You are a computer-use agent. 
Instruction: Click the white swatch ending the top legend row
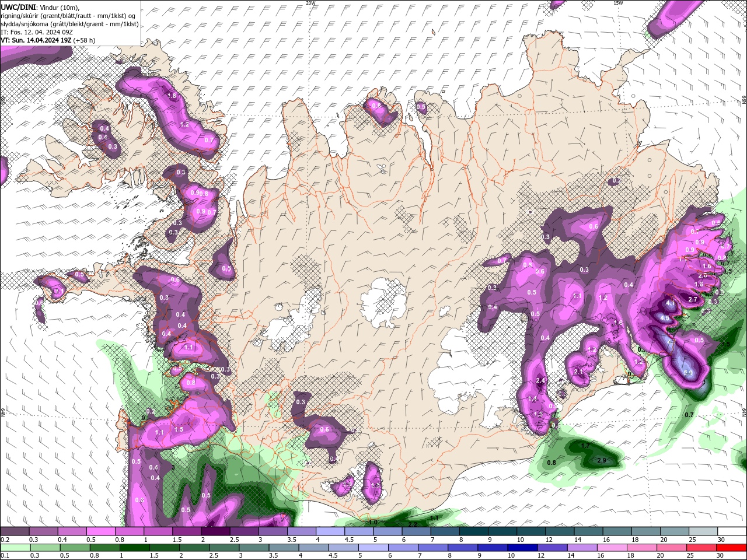[x=732, y=531]
